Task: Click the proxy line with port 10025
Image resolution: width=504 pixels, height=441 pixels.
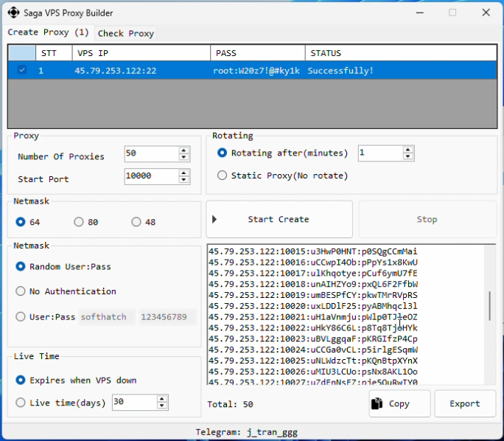Action: click(x=313, y=361)
